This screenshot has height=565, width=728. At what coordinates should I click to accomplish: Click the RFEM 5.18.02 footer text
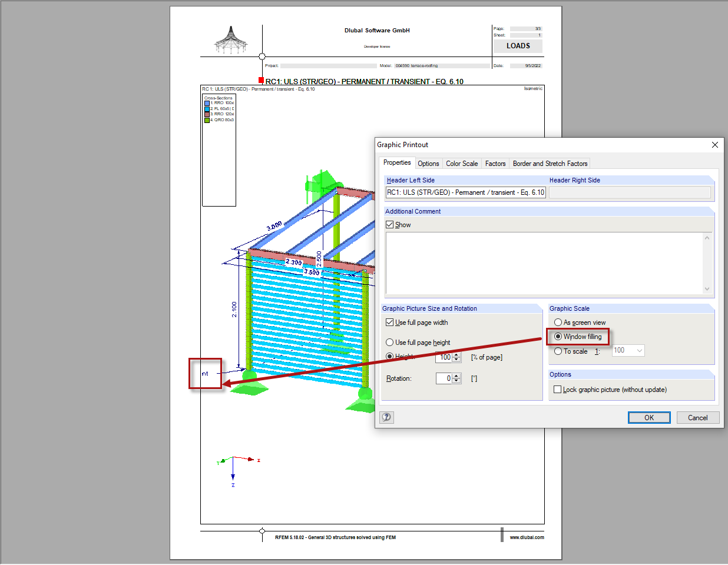(x=335, y=537)
